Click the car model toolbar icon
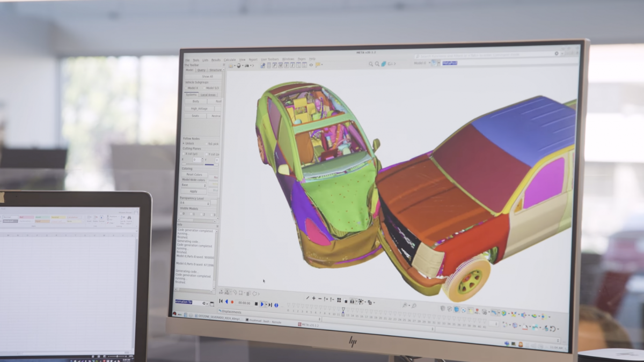The height and width of the screenshot is (362, 644). point(247,65)
